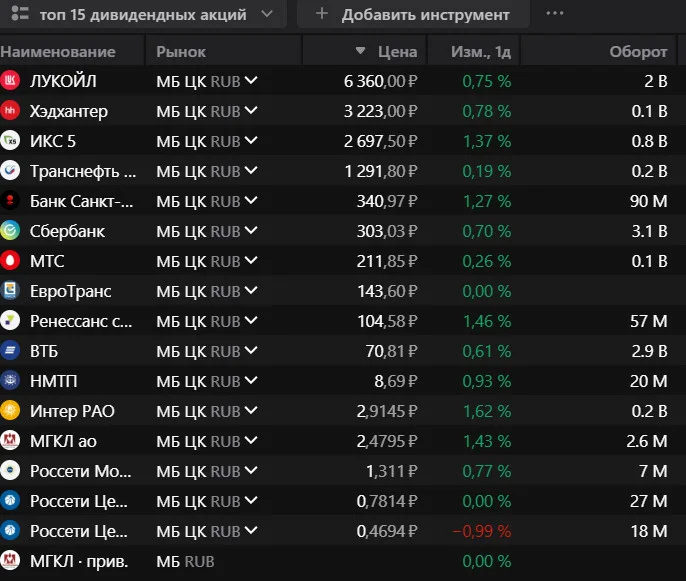
Task: Click the ЕвроТранс logo icon
Action: coord(10,290)
